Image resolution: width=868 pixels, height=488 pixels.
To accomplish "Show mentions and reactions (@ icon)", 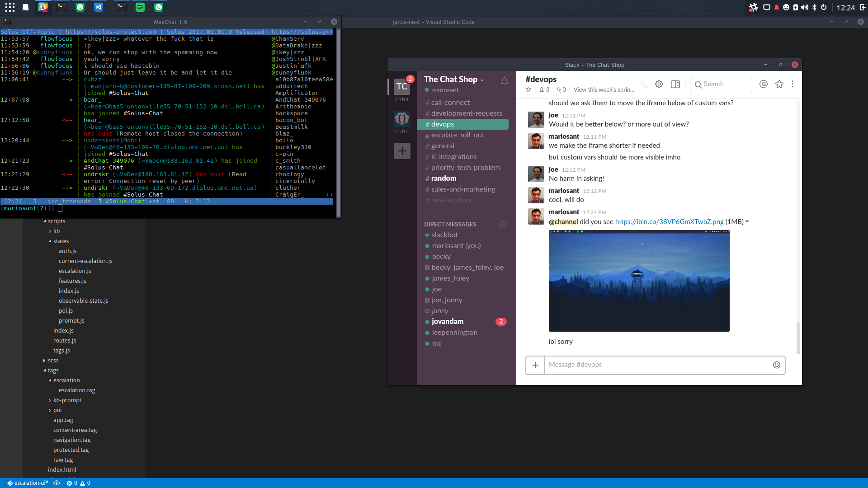I will [x=764, y=84].
